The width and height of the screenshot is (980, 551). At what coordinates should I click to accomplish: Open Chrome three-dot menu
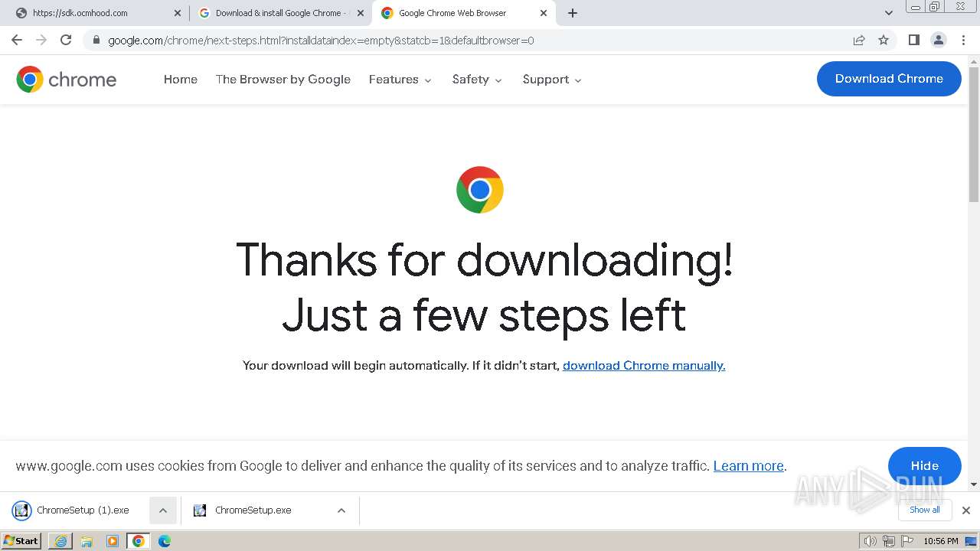coord(963,40)
